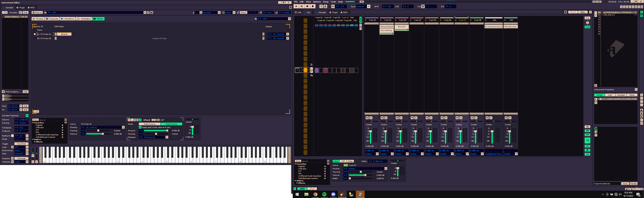Set Track 07 state to Mute
Image resolution: width=644 pixels, height=198 pixels.
[350, 161]
